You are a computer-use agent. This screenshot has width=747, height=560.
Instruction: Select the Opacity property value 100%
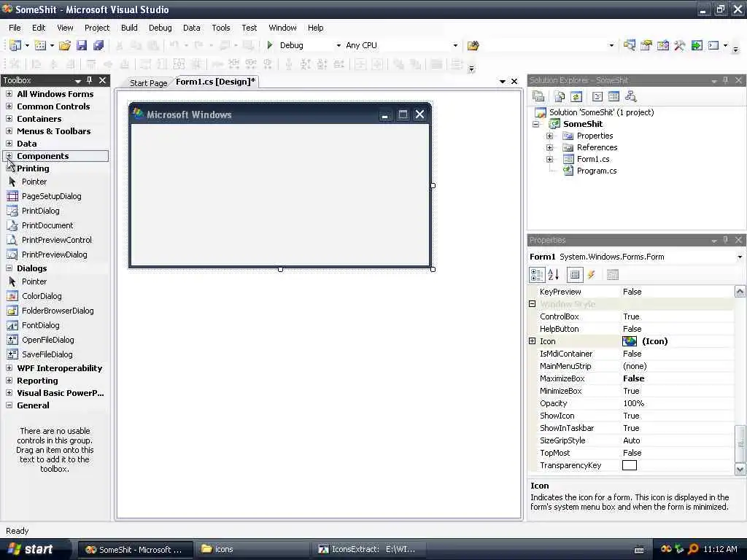(x=634, y=403)
